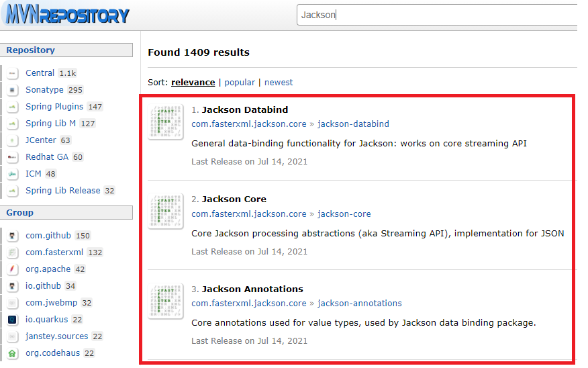This screenshot has width=588, height=368.
Task: Open the jackson-annotations artifact link
Action: 360,304
